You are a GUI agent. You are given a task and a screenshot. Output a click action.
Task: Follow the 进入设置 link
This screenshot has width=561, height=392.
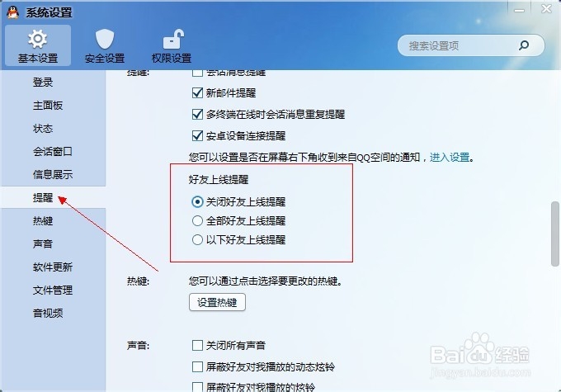click(x=450, y=157)
